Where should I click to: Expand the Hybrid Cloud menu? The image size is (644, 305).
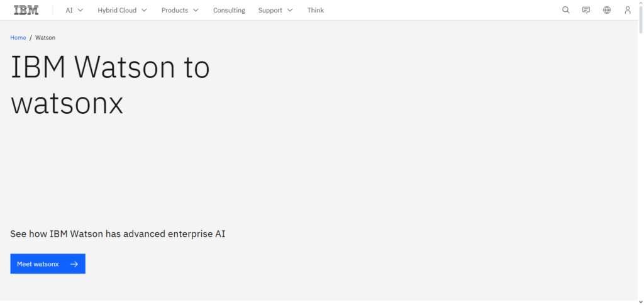[x=123, y=10]
